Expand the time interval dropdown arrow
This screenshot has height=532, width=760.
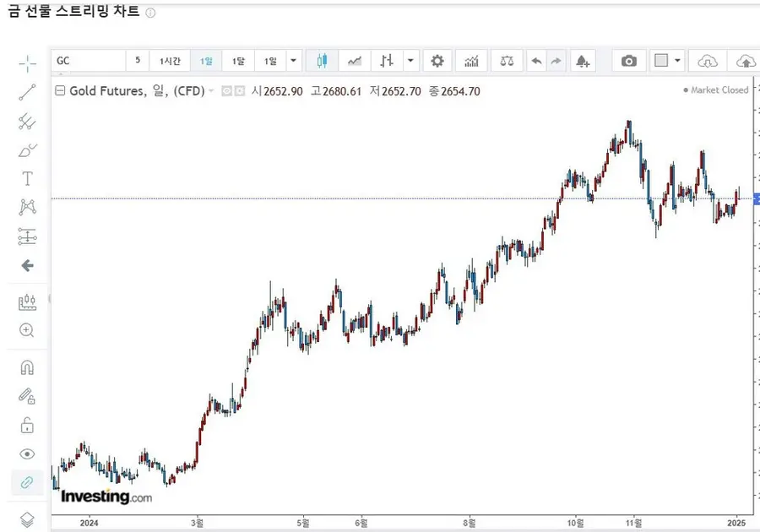293,61
